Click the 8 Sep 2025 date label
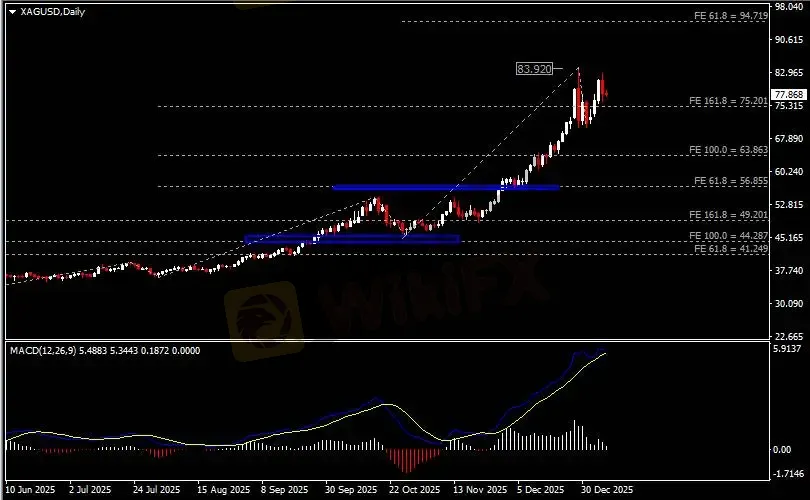The width and height of the screenshot is (810, 500). coord(285,490)
